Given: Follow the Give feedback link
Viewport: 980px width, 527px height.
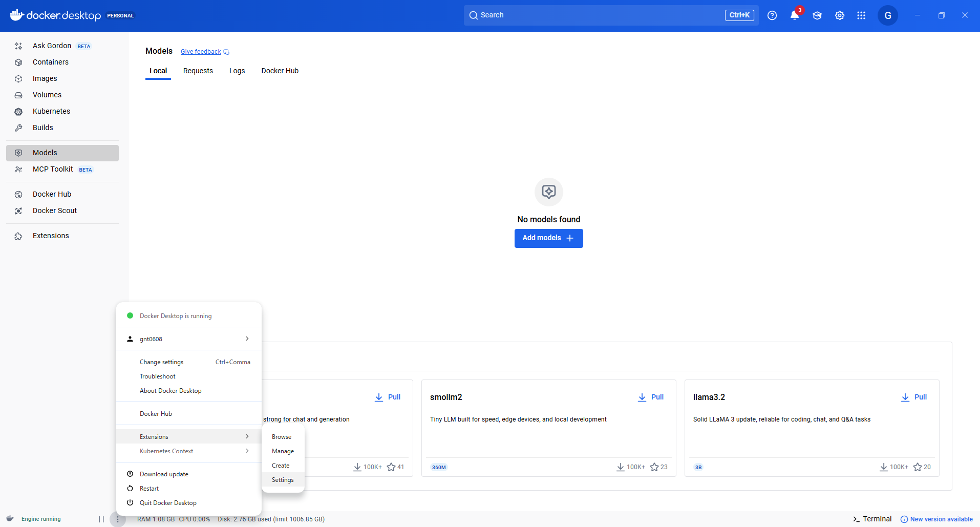Looking at the screenshot, I should click(x=201, y=52).
